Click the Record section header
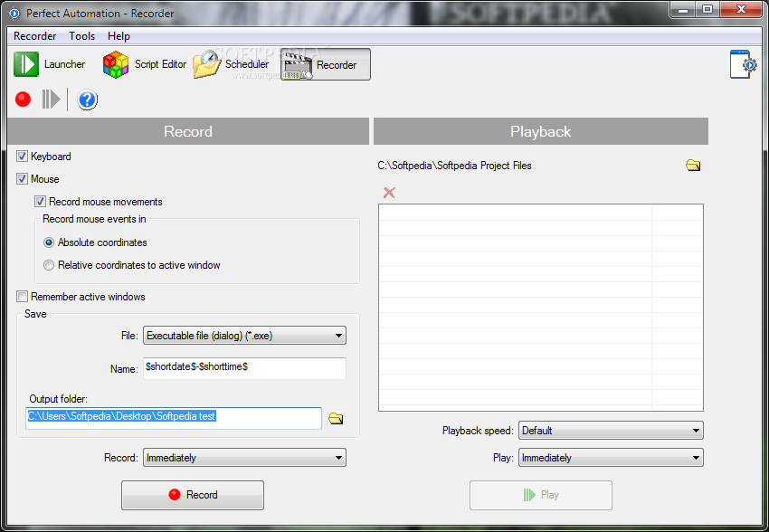The height and width of the screenshot is (532, 769). (188, 131)
